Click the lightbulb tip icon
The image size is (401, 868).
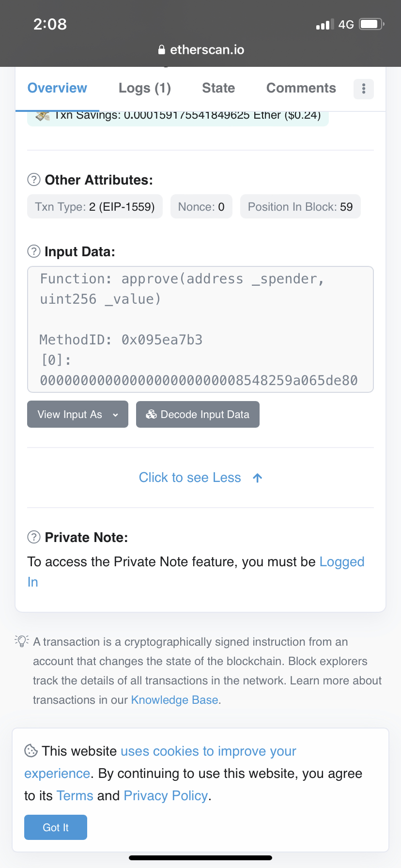pos(22,641)
